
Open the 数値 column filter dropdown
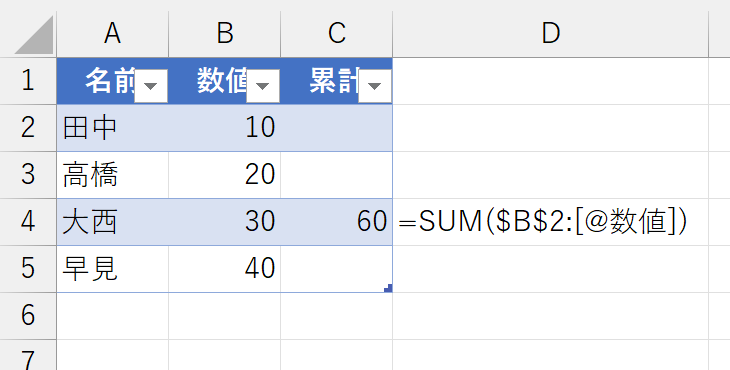pyautogui.click(x=263, y=86)
